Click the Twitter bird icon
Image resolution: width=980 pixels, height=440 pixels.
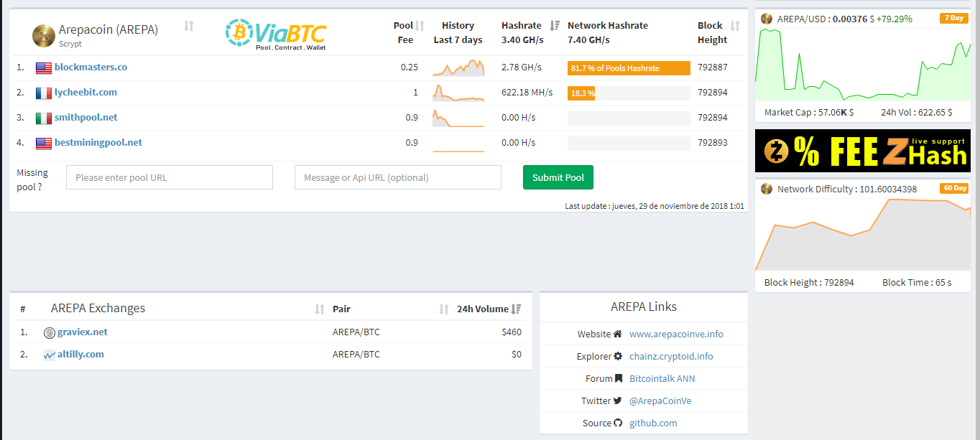(x=618, y=401)
